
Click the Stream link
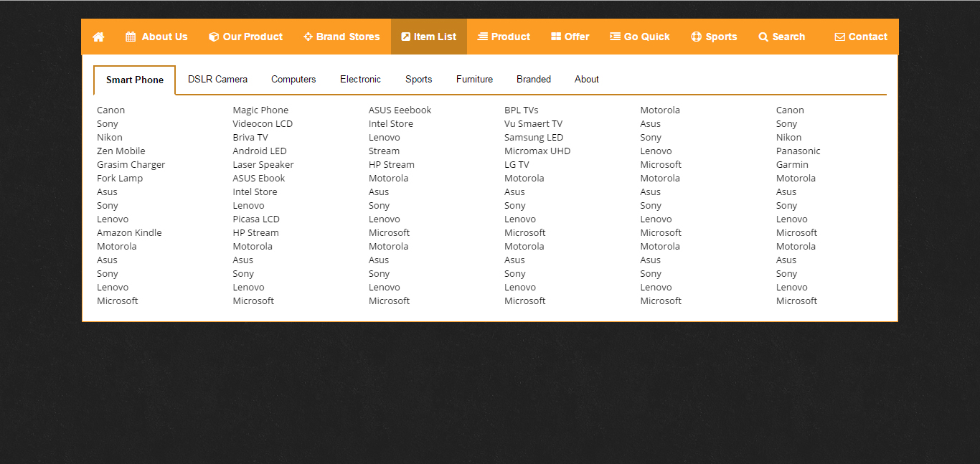tap(385, 151)
